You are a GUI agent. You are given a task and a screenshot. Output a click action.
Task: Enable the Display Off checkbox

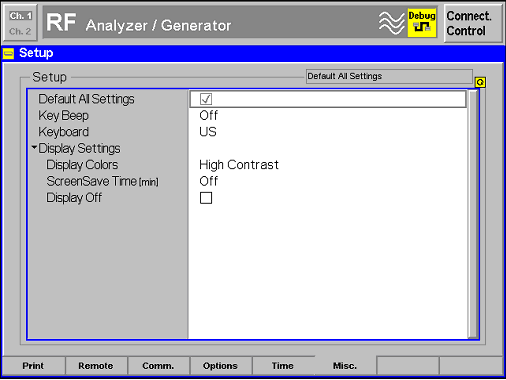(x=206, y=198)
